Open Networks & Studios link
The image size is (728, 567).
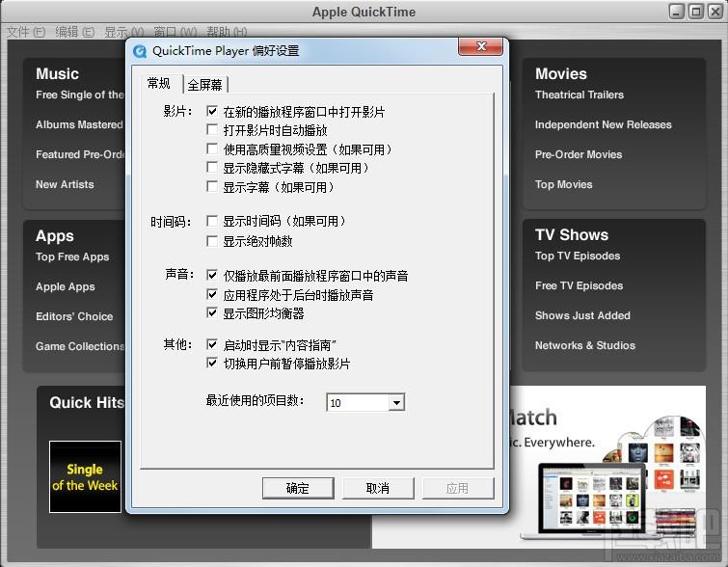pyautogui.click(x=585, y=345)
